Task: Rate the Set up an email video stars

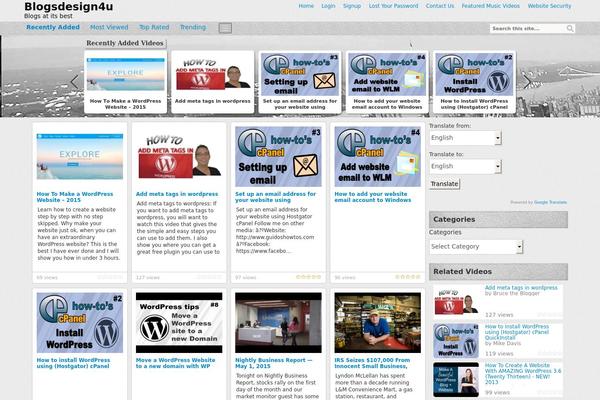Action: click(308, 277)
